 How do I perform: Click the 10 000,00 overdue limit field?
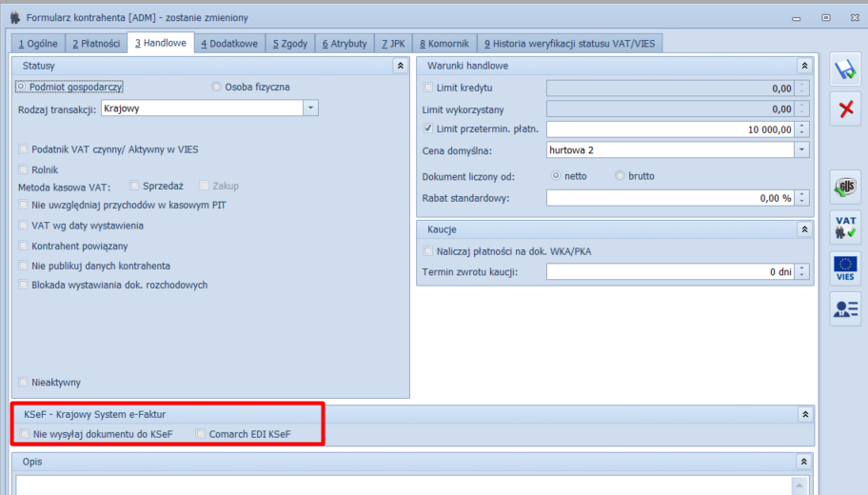670,129
